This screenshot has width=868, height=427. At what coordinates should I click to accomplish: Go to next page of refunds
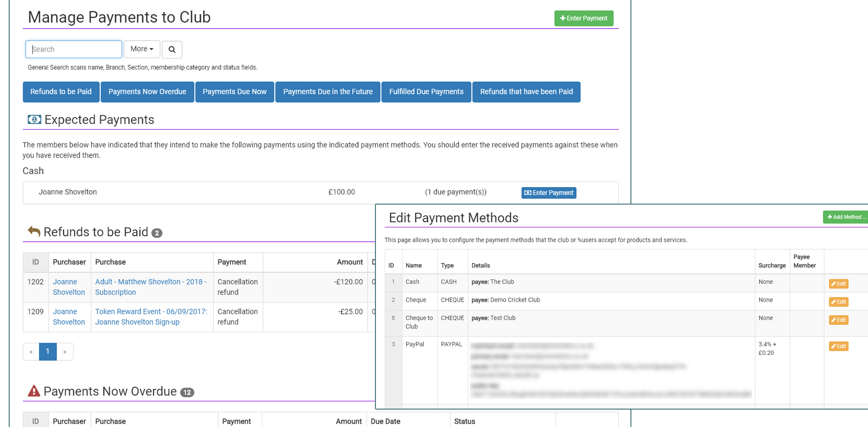(x=65, y=352)
